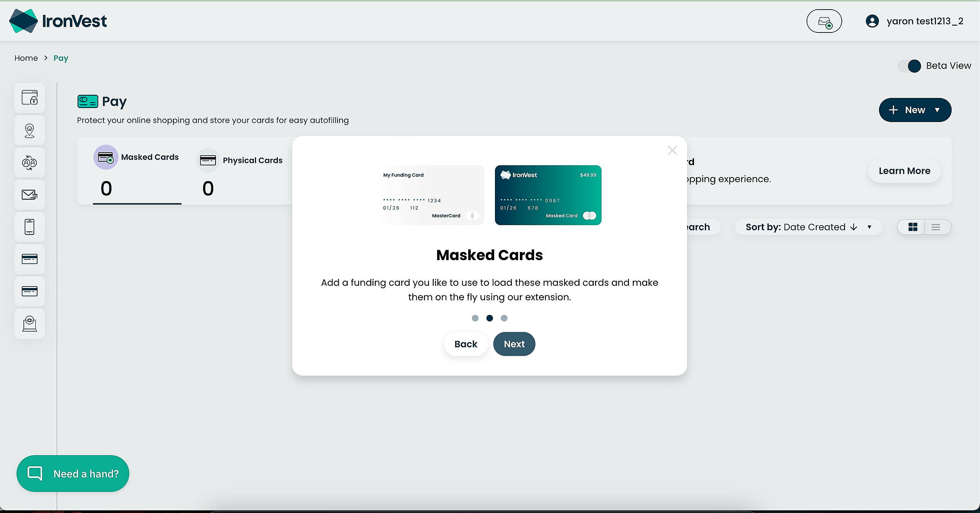This screenshot has width=980, height=513.
Task: Open the masked card wallet icon in header
Action: [824, 21]
